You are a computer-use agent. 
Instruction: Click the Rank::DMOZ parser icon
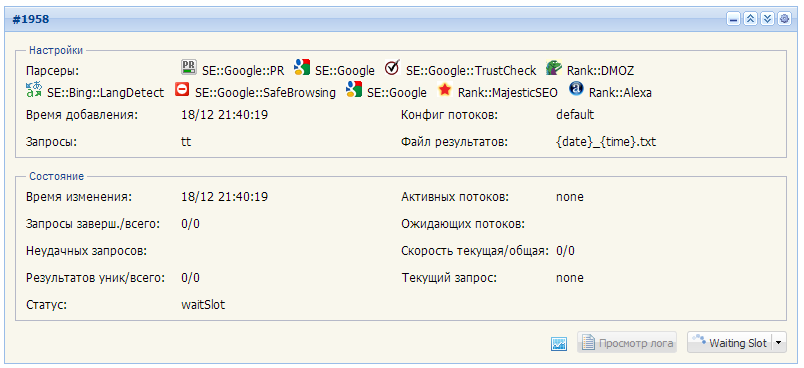[553, 67]
